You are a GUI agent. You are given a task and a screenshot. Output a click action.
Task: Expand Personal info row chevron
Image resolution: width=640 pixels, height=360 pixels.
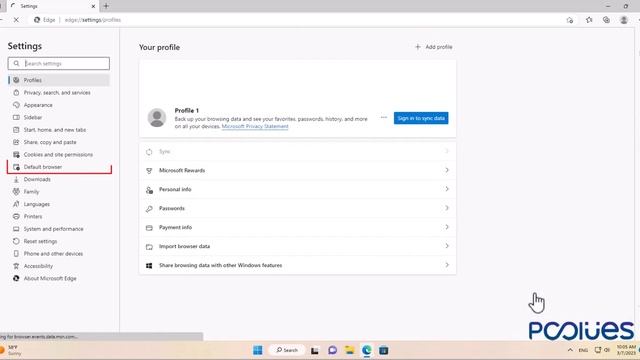coord(447,189)
